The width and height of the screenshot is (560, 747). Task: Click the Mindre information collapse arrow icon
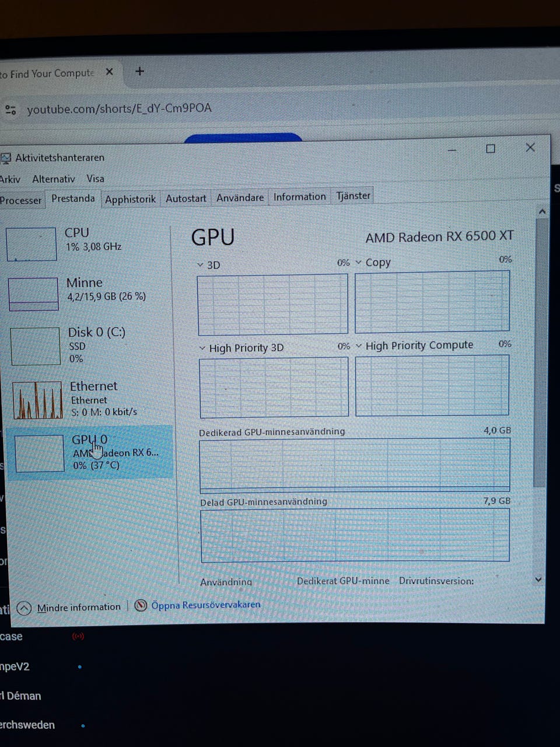click(24, 609)
